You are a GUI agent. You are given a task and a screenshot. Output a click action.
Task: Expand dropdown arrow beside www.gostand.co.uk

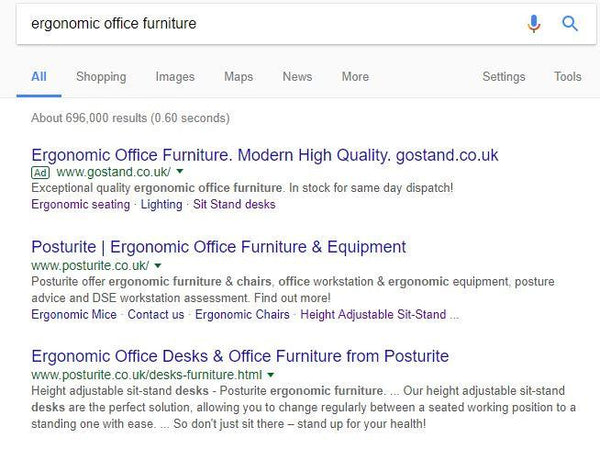pos(180,172)
